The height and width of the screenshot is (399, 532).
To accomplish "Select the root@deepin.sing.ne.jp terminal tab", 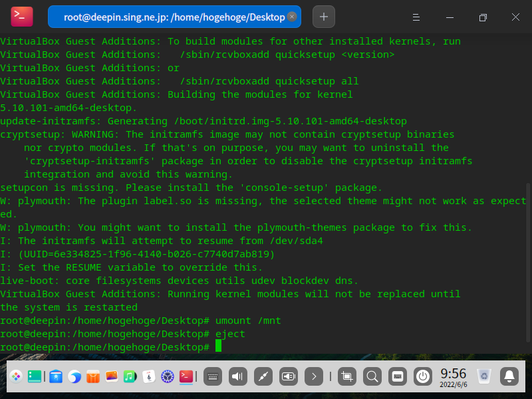I will (174, 17).
